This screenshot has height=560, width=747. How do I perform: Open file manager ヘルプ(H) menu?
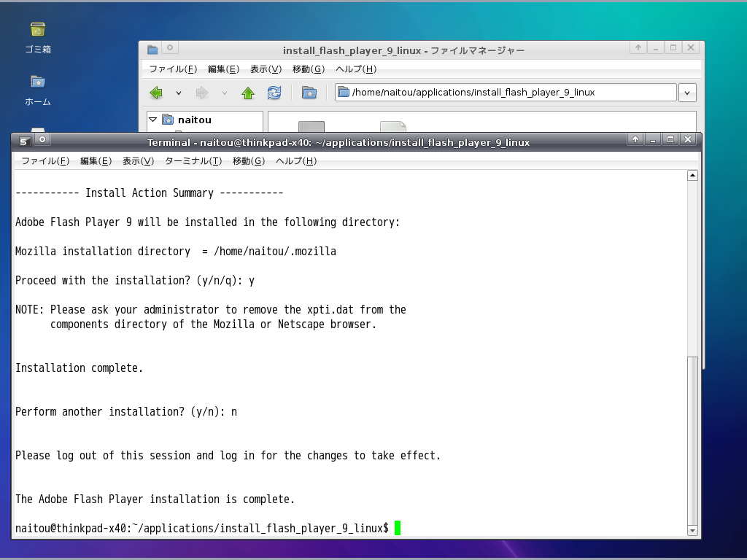(x=356, y=69)
